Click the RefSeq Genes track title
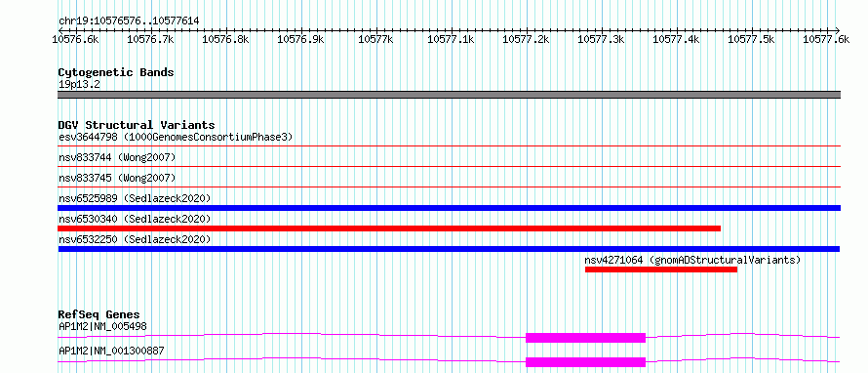 99,314
